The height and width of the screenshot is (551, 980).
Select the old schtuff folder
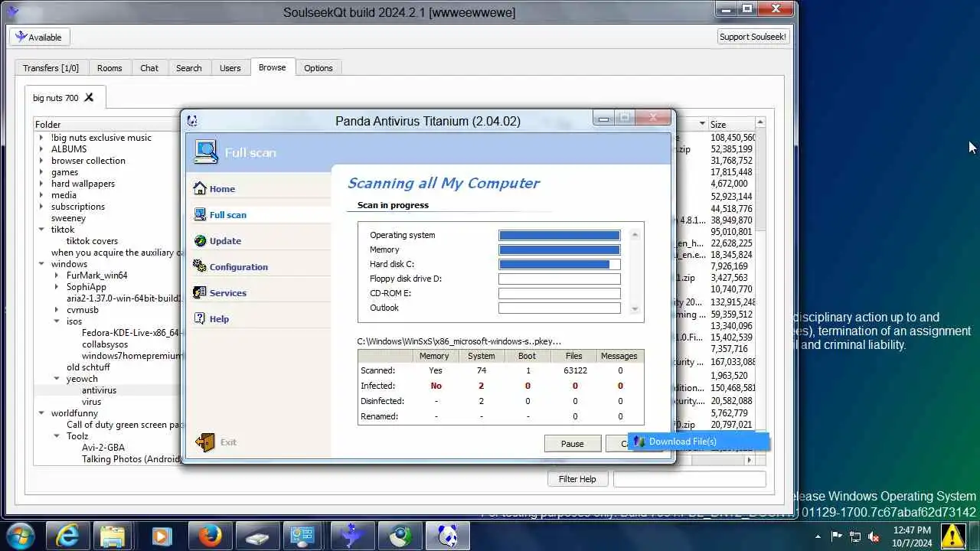tap(88, 367)
